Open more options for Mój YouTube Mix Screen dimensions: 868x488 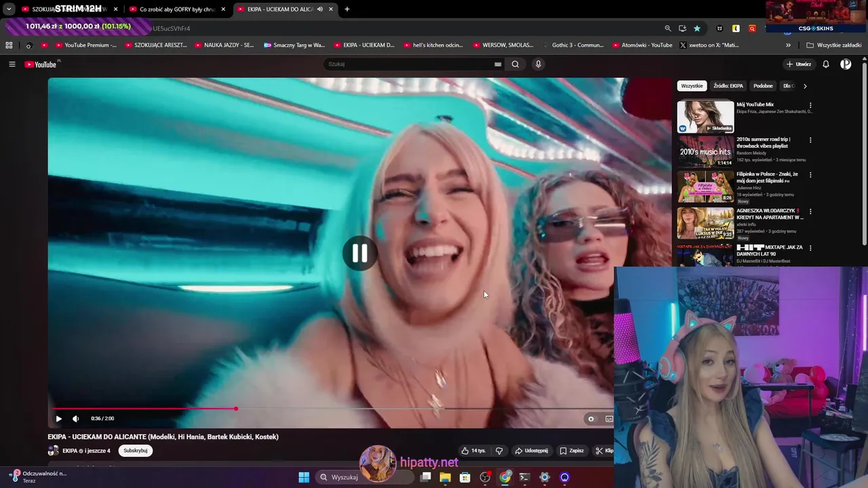[x=810, y=106]
